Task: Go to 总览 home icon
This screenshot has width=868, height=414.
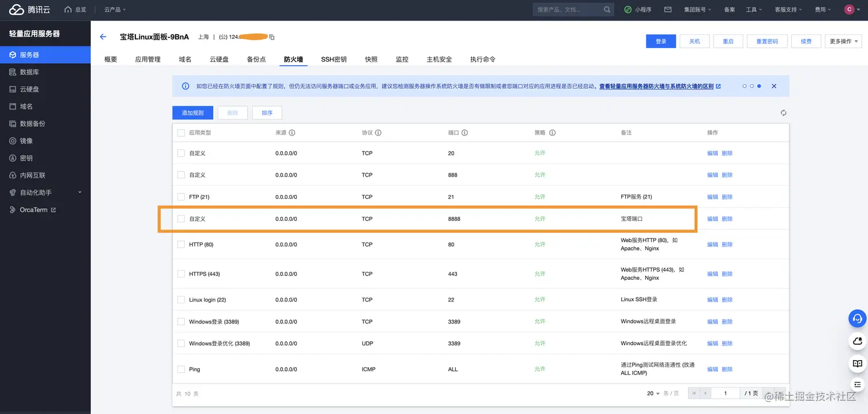Action: (x=68, y=10)
